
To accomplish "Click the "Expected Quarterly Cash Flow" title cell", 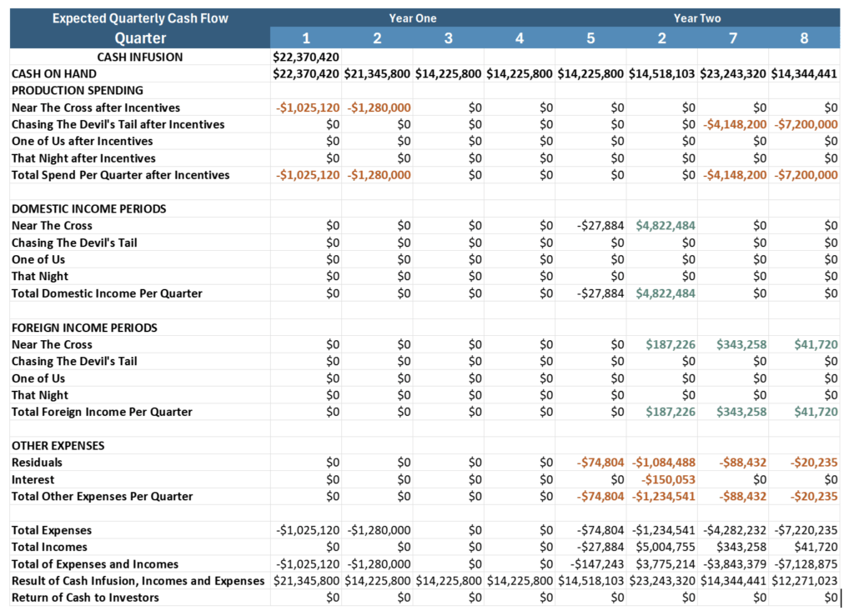I will [x=140, y=18].
